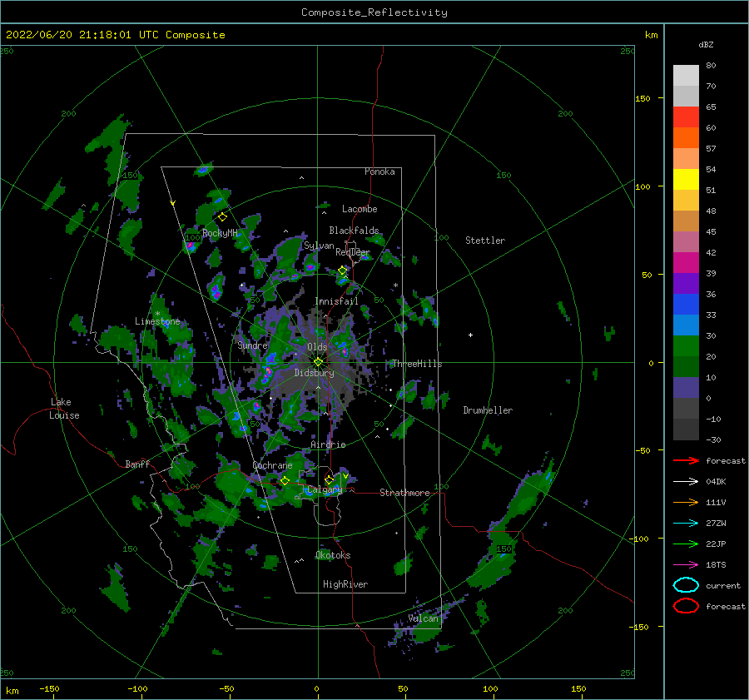The image size is (749, 700).
Task: Click the Didsbury town label
Action: pos(314,373)
